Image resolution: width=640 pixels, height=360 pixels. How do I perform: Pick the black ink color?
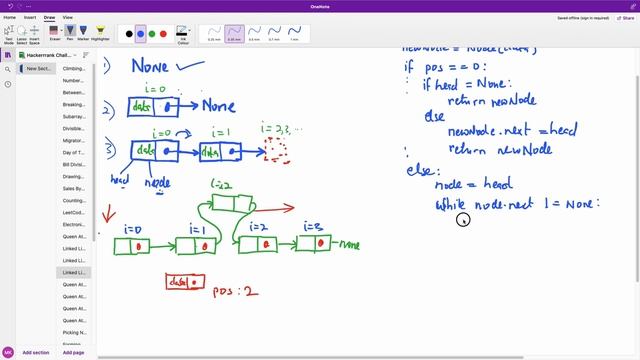click(x=129, y=34)
